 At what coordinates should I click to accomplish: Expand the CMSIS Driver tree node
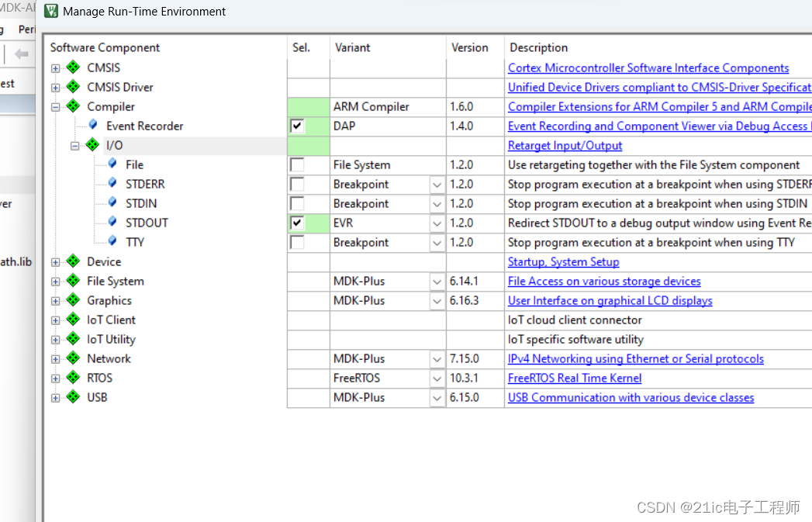[x=55, y=88]
